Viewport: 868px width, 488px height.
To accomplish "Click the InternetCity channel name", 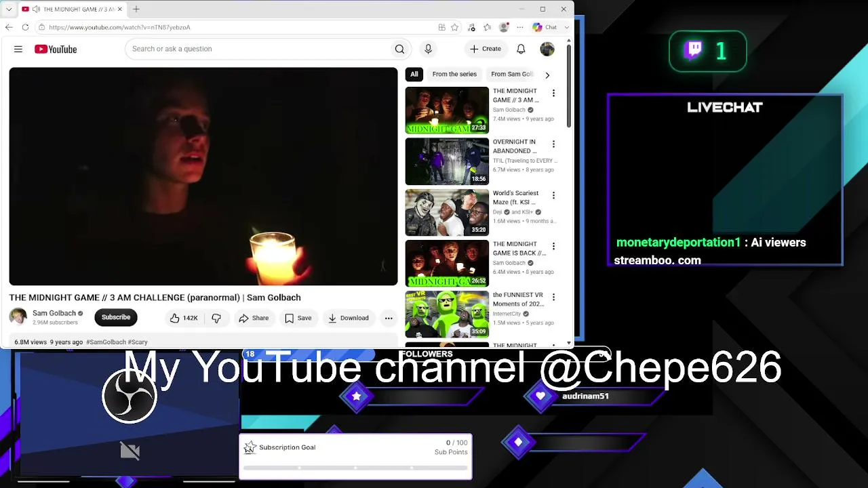I will (508, 314).
